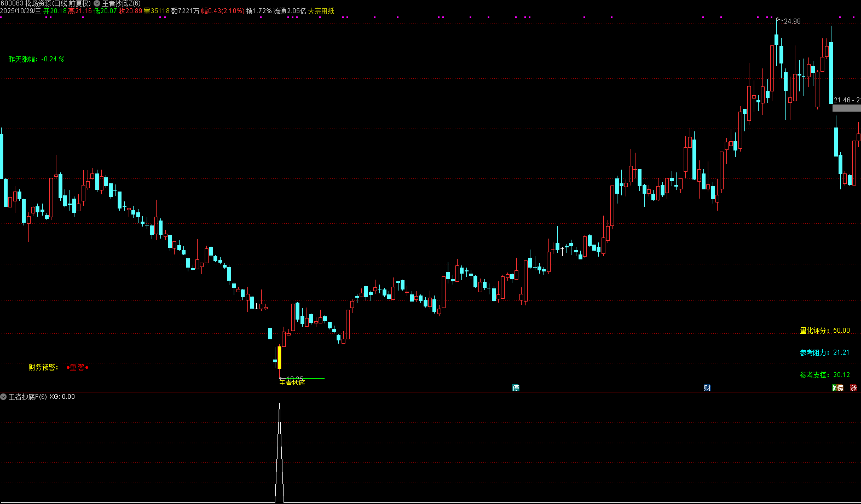The height and width of the screenshot is (504, 861).
Task: Click the teal 停 suspension marker icon
Action: (x=516, y=387)
